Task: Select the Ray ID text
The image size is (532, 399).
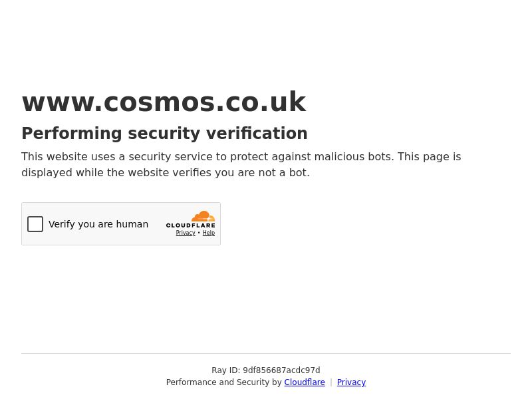Action: (265, 370)
